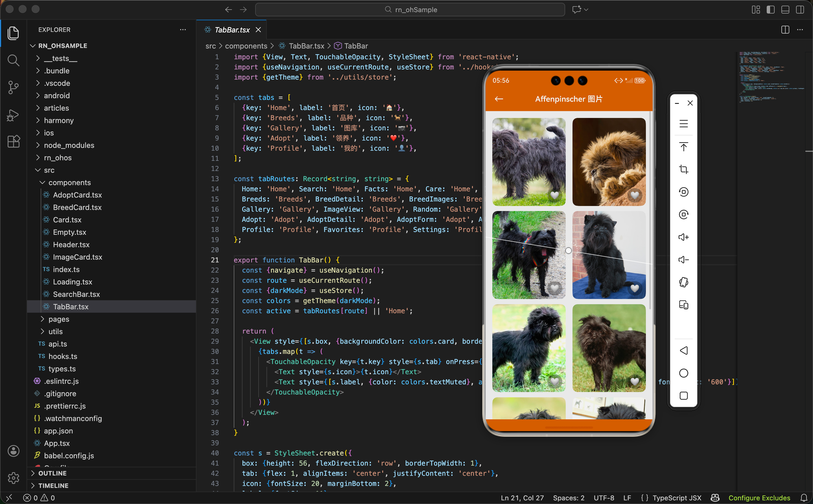Viewport: 813px width, 504px height.
Task: Expand the OUTLINE section
Action: (52, 473)
